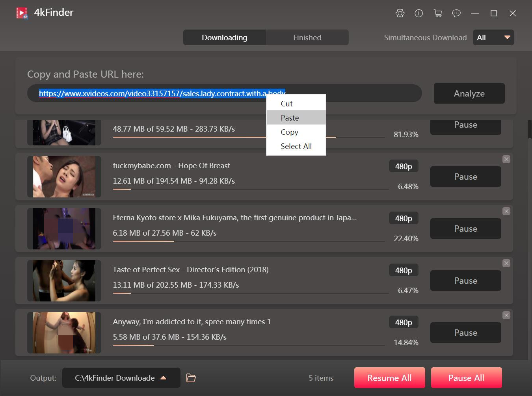Screen dimensions: 532x396
Task: Click the progress bar of the 6.47% download
Action: [x=250, y=293]
